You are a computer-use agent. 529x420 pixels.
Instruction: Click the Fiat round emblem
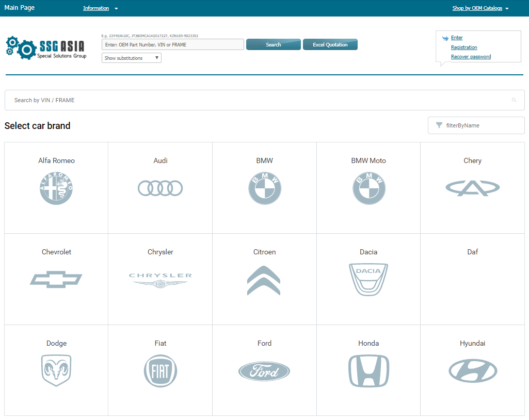[x=160, y=371]
